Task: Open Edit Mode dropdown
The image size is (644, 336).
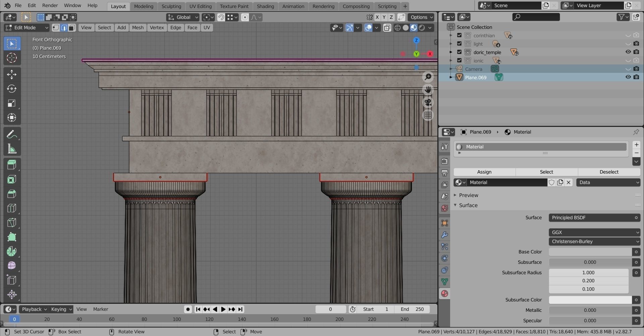Action: pyautogui.click(x=26, y=28)
